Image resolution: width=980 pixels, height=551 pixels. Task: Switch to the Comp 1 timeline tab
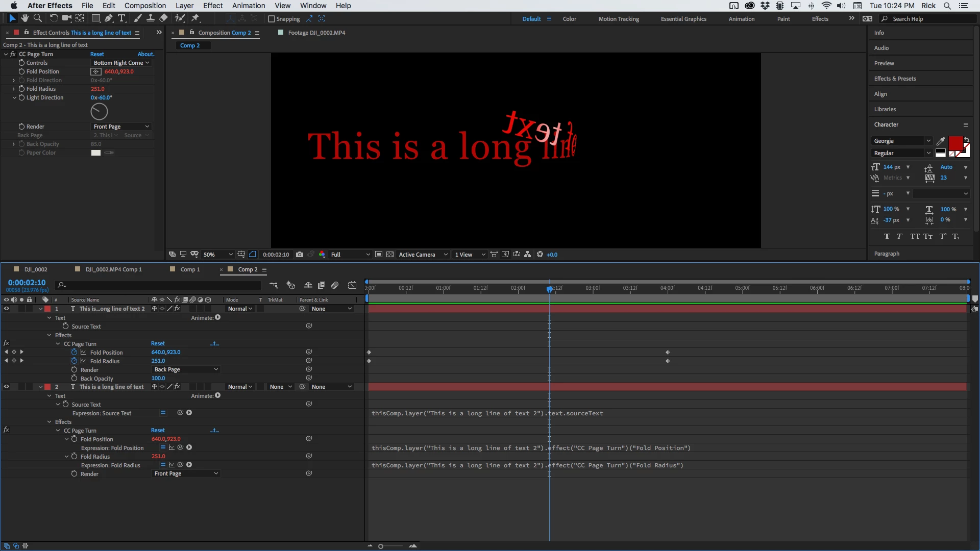[x=190, y=269]
